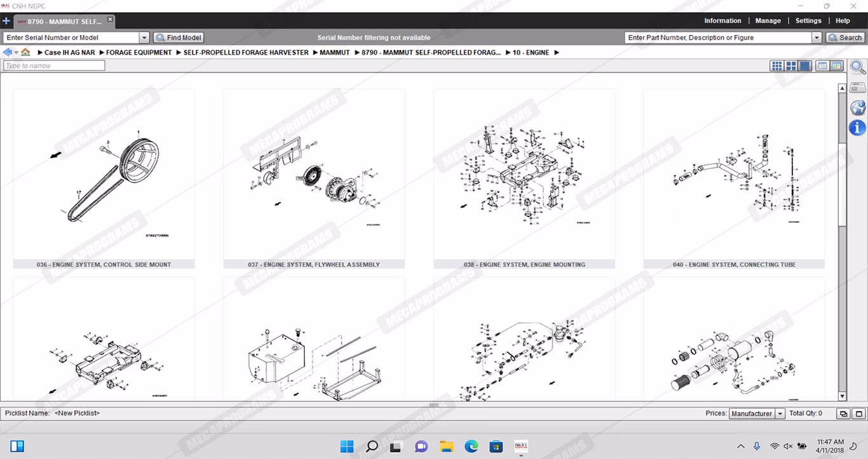Click the blue information icon in sidebar
Screen dimensions: 868x459
pos(857,128)
